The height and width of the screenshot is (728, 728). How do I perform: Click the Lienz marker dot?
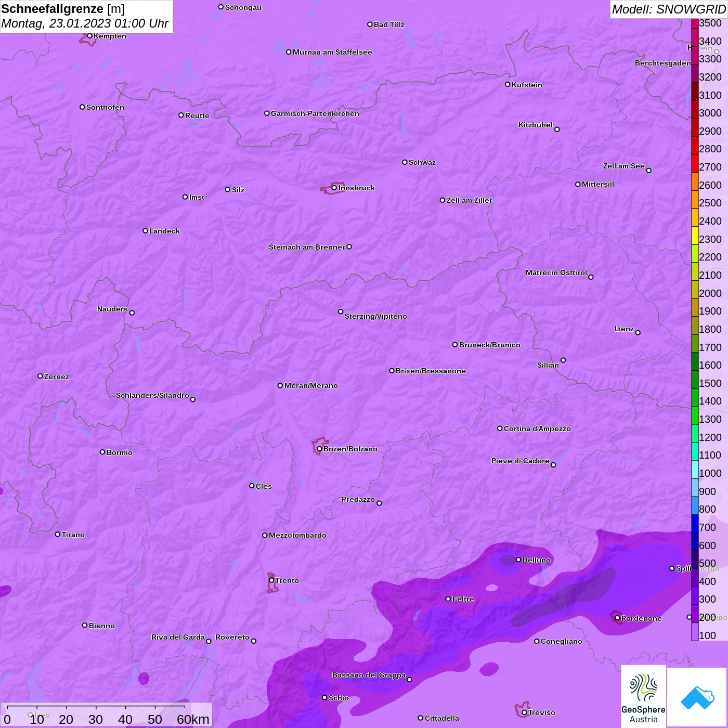[638, 333]
